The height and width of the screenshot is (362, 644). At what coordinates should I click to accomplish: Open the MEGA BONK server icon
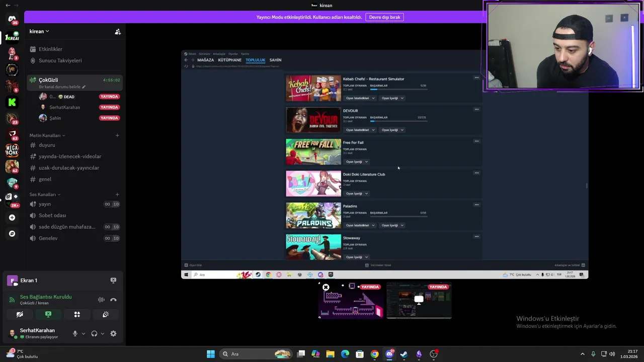click(12, 150)
